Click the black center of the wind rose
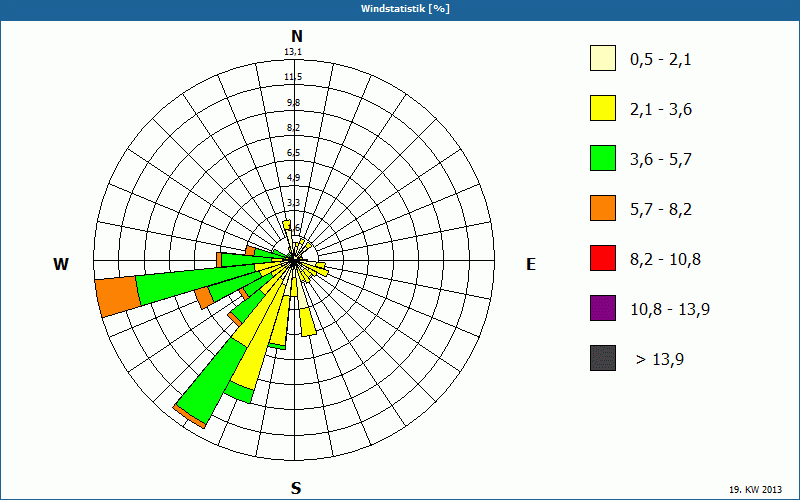The height and width of the screenshot is (500, 800). click(294, 261)
